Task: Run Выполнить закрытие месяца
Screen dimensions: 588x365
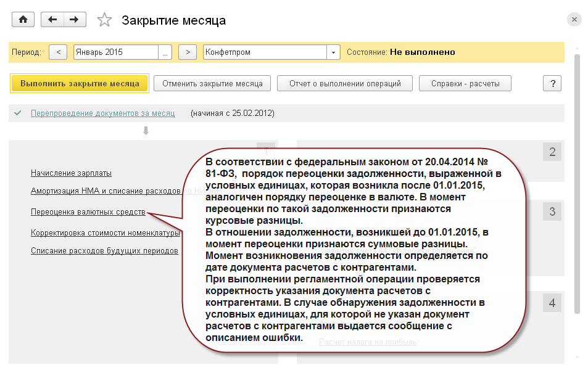Action: pos(80,83)
